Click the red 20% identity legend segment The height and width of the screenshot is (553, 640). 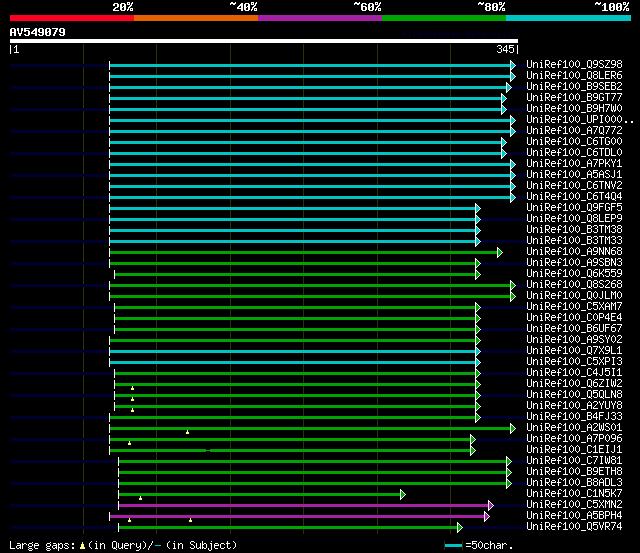pos(72,18)
